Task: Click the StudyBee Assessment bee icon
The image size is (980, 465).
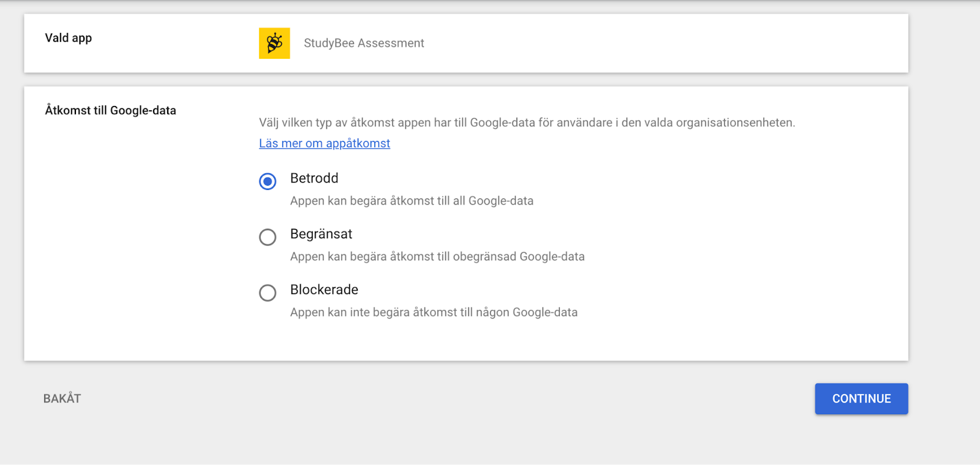Action: [274, 43]
